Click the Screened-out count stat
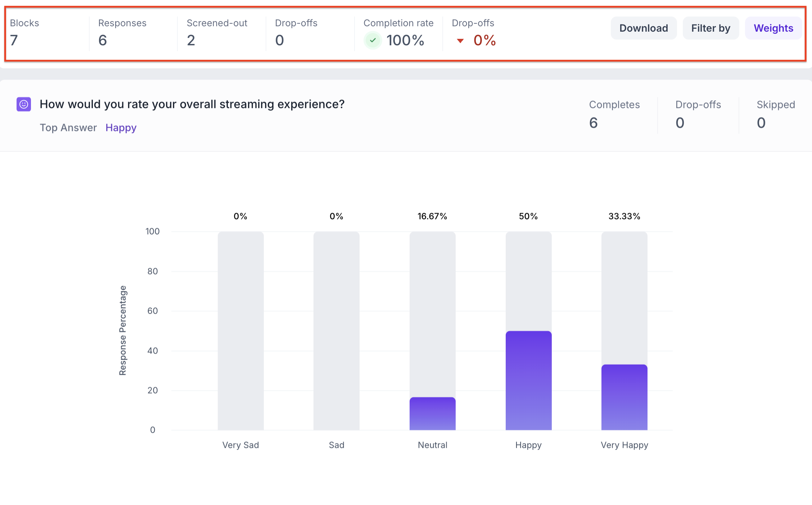Screen dimensions: 812x505 pos(191,40)
